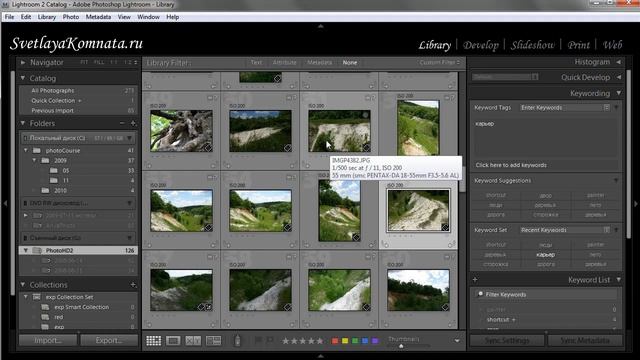Image resolution: width=640 pixels, height=360 pixels.
Task: Expand the Navigator panel
Action: pyautogui.click(x=23, y=62)
